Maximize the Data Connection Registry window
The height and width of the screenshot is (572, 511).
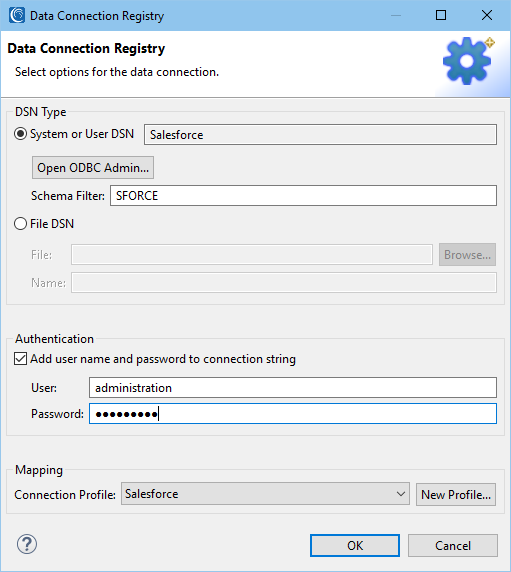pyautogui.click(x=441, y=15)
